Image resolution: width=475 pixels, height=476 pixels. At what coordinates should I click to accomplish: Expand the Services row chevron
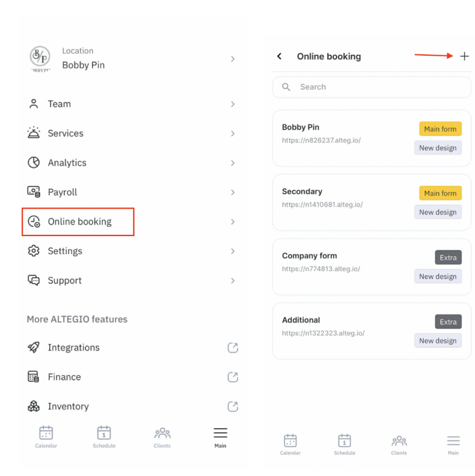(x=233, y=133)
